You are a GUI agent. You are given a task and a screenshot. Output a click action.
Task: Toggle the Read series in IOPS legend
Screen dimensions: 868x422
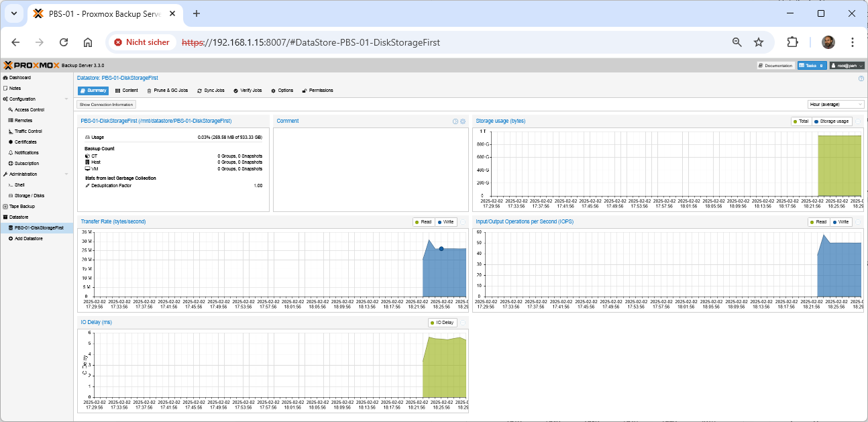click(x=819, y=222)
